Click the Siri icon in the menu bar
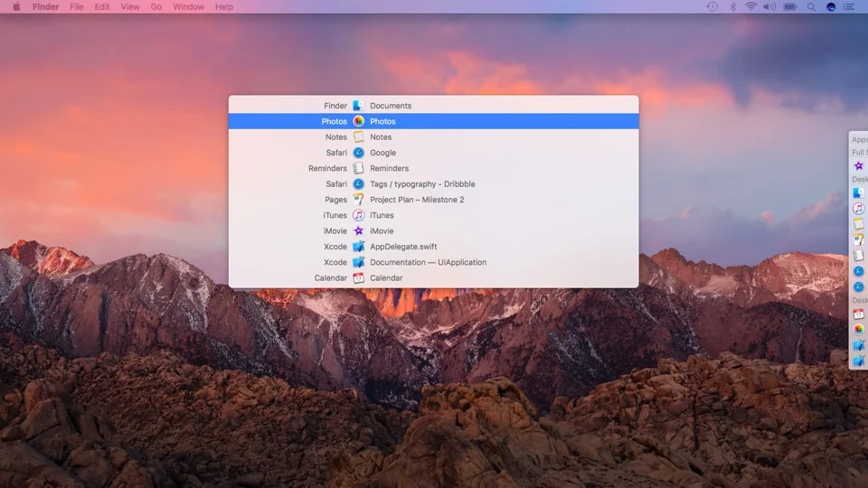This screenshot has height=488, width=868. pos(831,6)
